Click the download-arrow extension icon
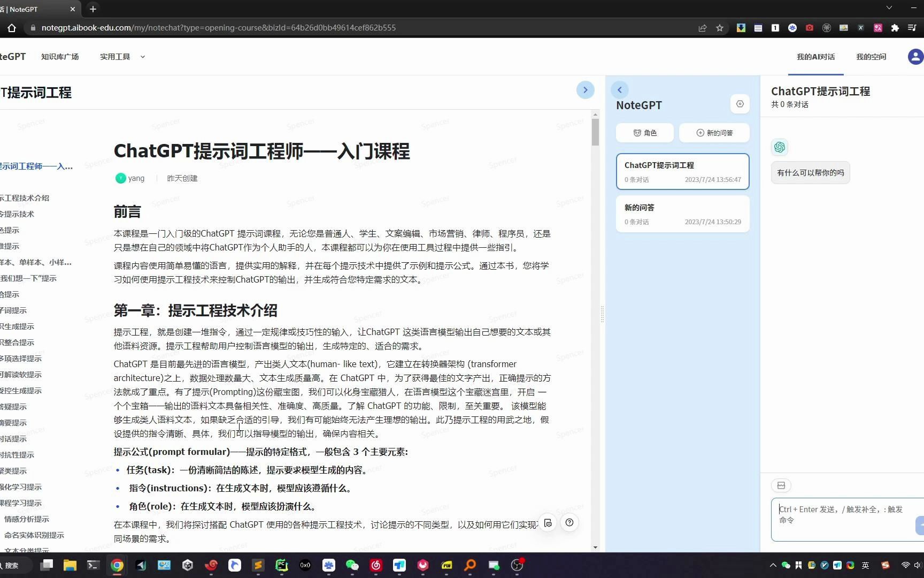This screenshot has height=578, width=924. click(x=741, y=28)
